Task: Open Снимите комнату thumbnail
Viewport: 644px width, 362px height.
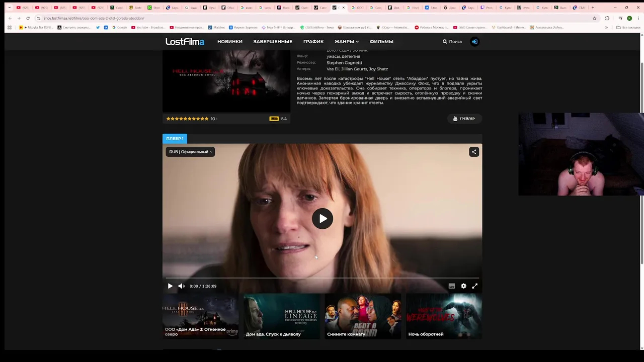Action: pyautogui.click(x=363, y=316)
